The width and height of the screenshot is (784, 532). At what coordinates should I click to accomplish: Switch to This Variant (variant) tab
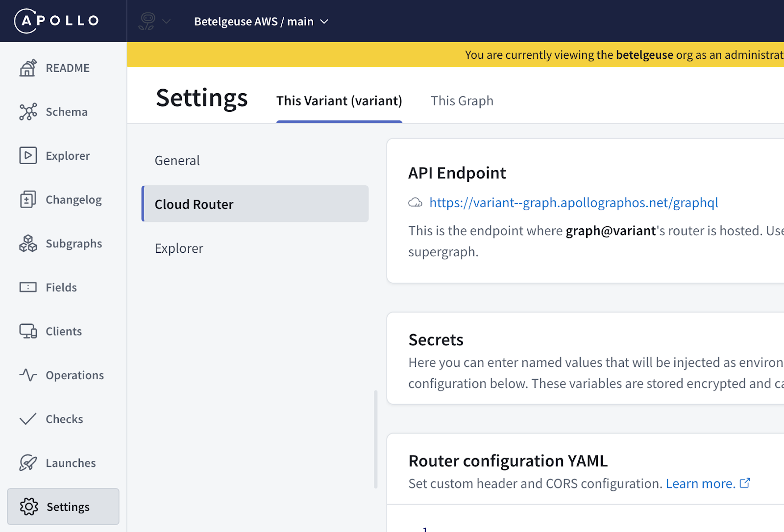(x=339, y=101)
